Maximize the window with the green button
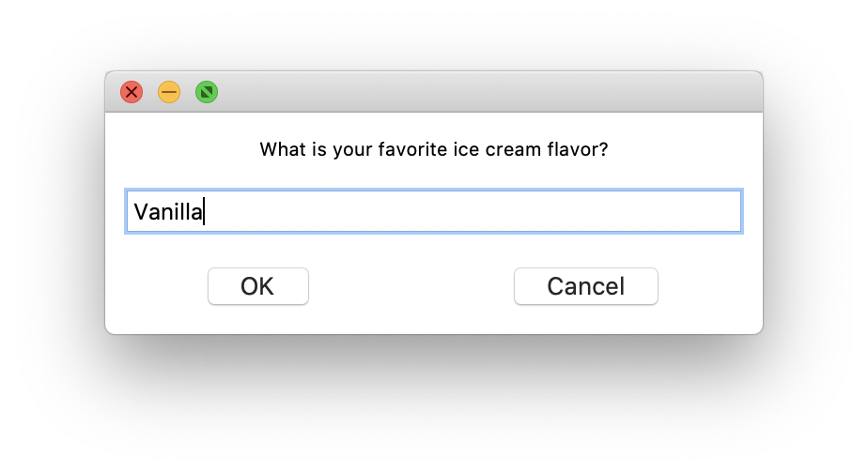 (207, 92)
